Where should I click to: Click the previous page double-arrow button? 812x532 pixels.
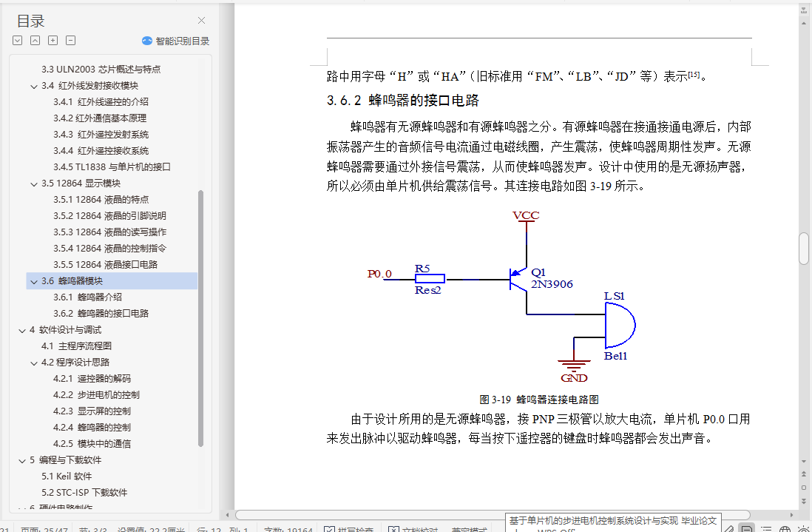point(804,474)
